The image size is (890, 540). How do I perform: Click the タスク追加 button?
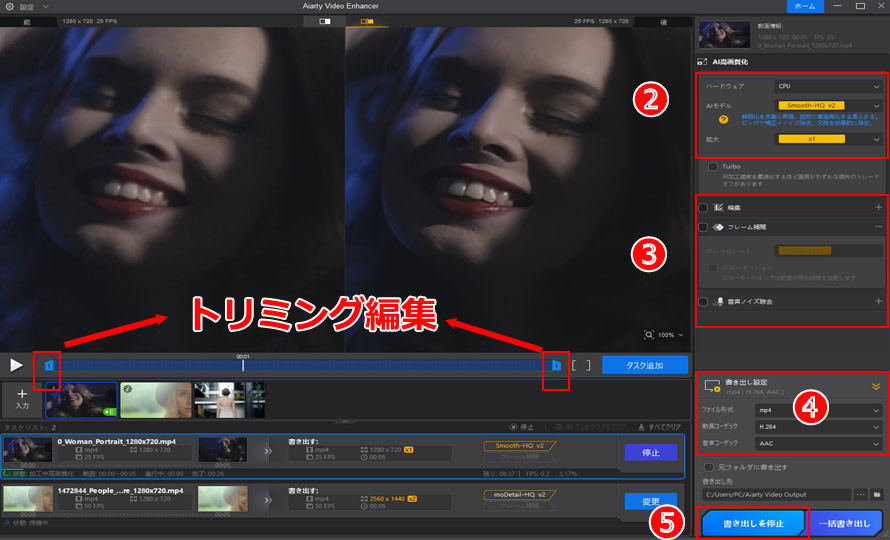pyautogui.click(x=644, y=366)
